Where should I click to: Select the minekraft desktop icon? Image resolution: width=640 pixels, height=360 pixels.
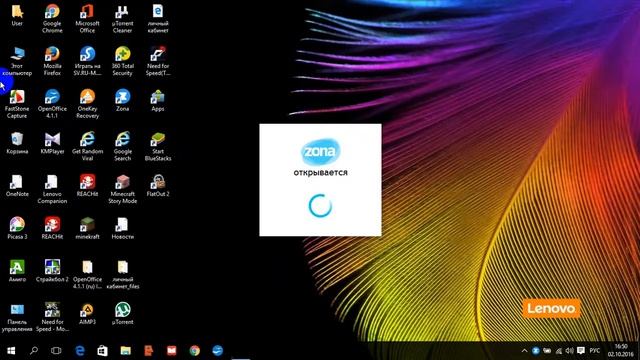(87, 229)
